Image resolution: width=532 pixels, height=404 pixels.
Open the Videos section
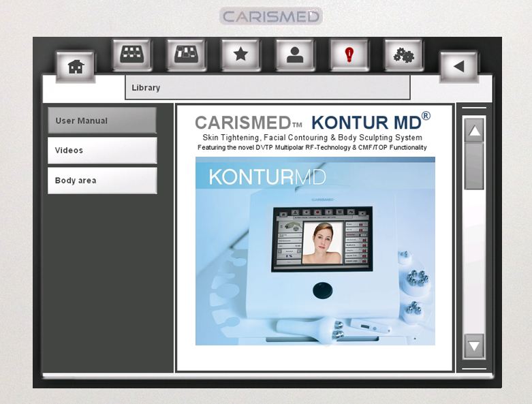point(102,151)
